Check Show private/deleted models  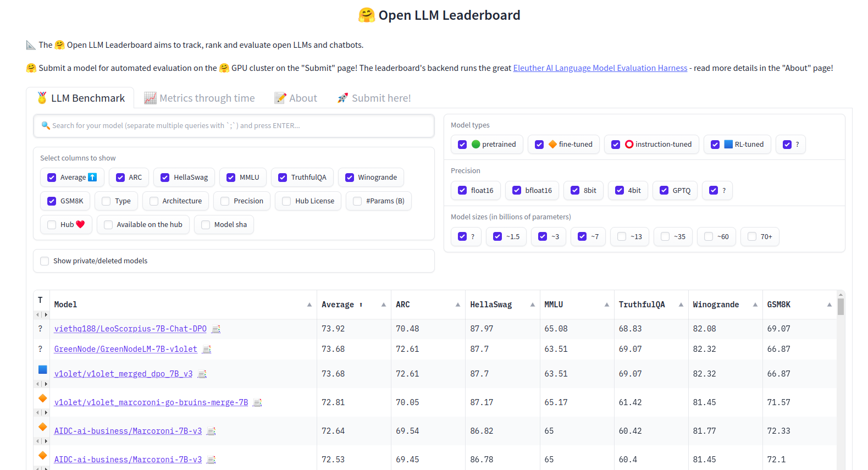[x=45, y=261]
